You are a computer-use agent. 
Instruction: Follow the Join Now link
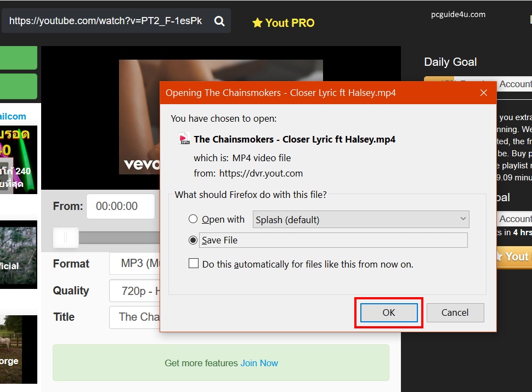tap(259, 363)
